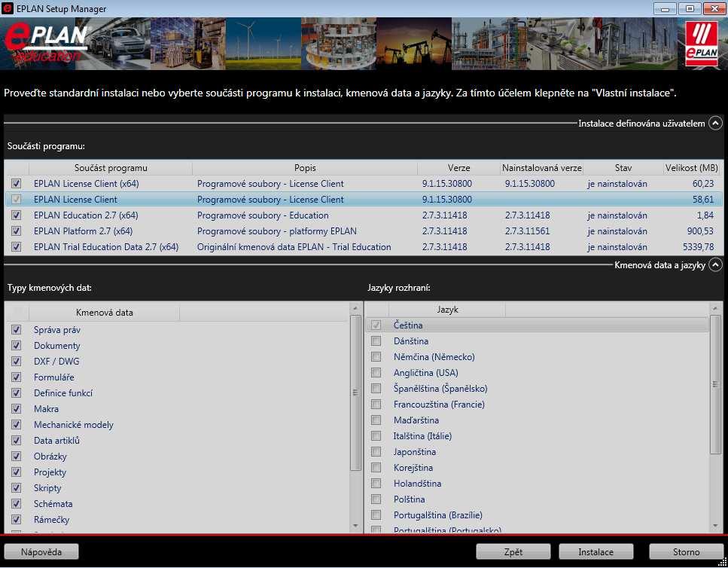
Task: Sort by 'Součást programu' column header
Action: [x=111, y=168]
